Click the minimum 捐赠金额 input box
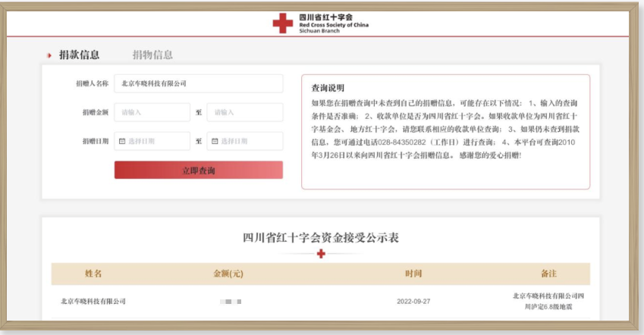Screen dimensions: 644x335 (152, 112)
